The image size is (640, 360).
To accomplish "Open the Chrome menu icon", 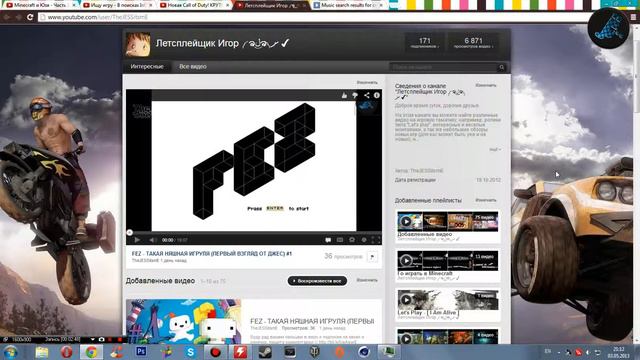I will pyautogui.click(x=634, y=17).
